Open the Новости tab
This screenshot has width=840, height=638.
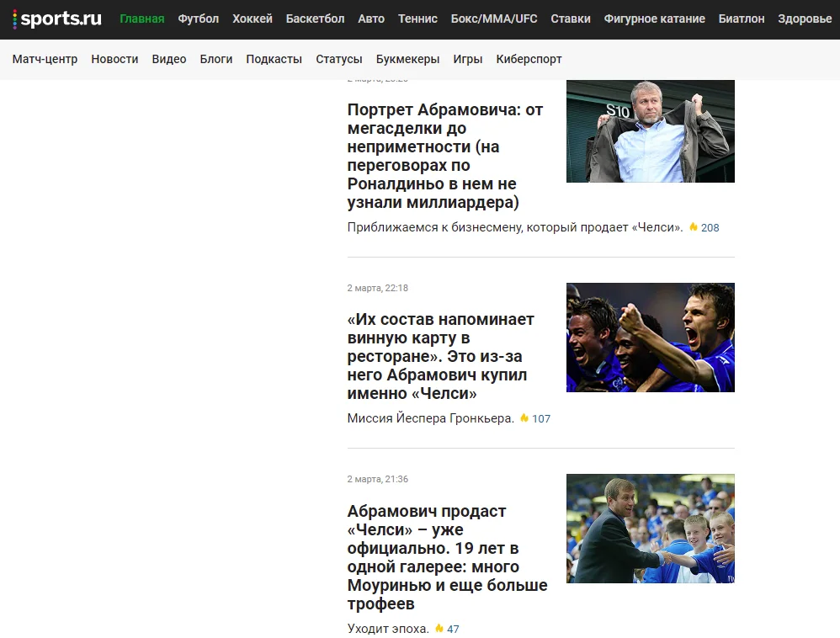click(114, 59)
